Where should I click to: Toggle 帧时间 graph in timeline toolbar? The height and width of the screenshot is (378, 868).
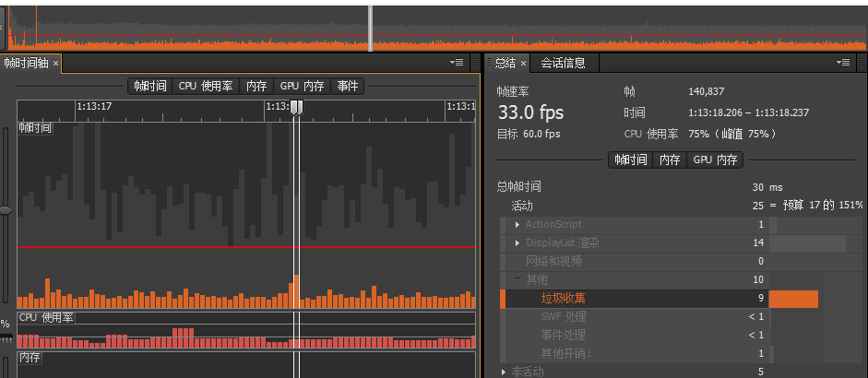coord(150,86)
